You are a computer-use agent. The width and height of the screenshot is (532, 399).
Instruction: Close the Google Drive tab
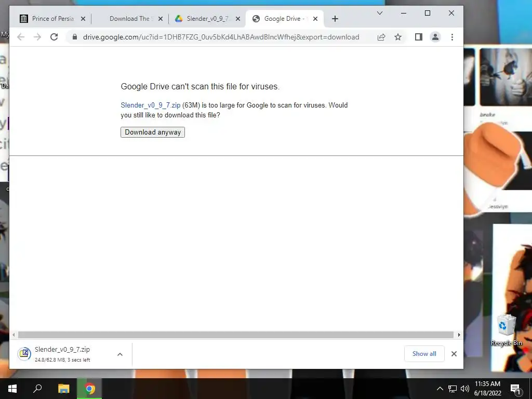315,19
